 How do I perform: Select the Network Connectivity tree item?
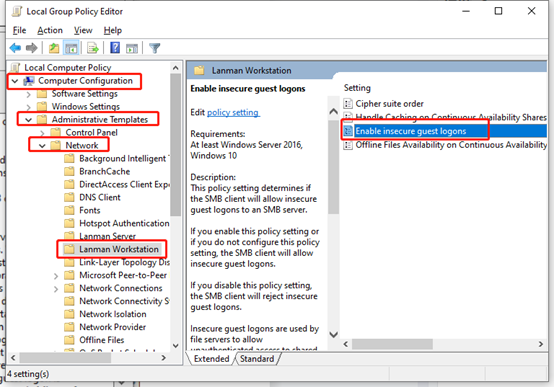[x=124, y=301]
